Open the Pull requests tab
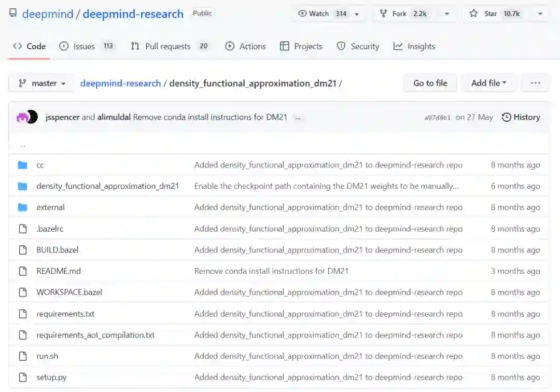 [167, 46]
